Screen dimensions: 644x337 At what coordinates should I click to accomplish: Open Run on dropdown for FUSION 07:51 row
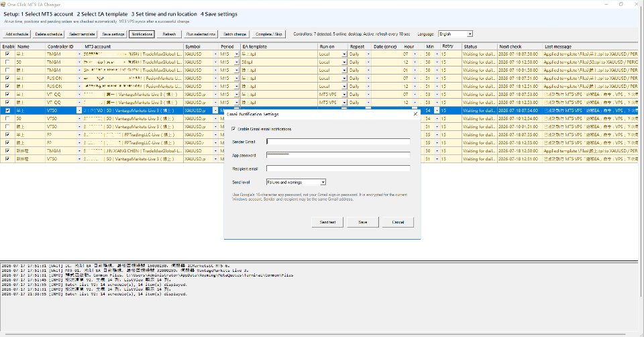(344, 78)
